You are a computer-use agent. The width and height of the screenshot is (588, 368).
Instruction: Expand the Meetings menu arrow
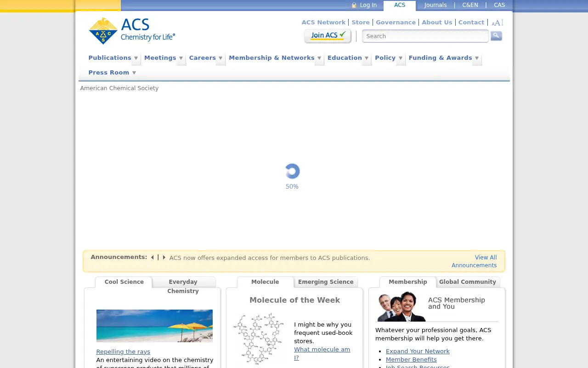[181, 58]
